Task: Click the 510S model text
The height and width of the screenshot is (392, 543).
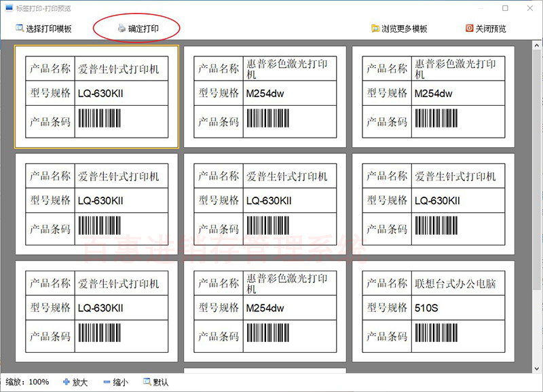Action: coord(426,308)
